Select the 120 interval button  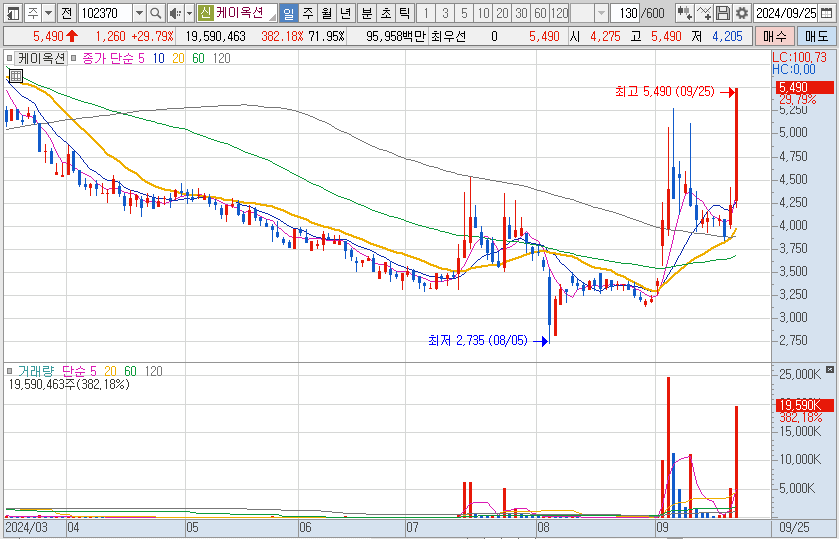click(559, 13)
